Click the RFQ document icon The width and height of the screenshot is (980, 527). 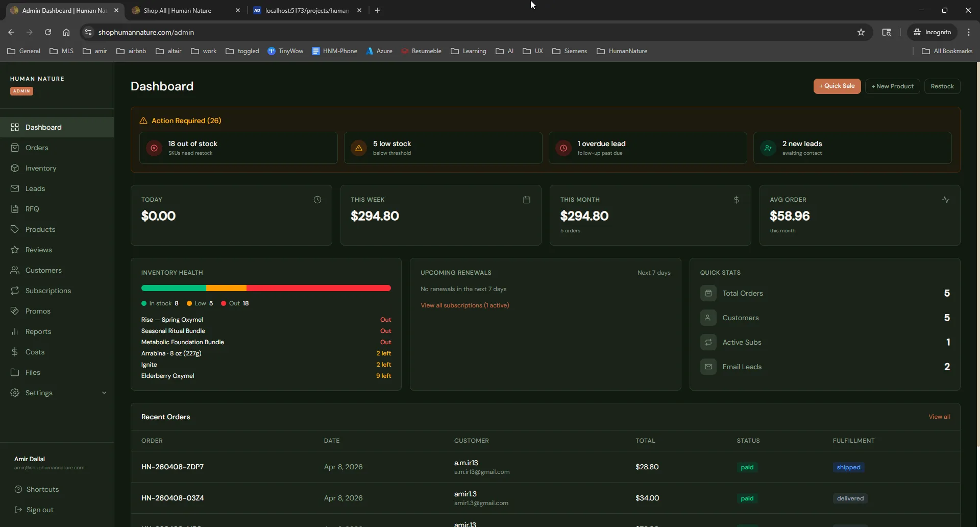click(x=15, y=209)
